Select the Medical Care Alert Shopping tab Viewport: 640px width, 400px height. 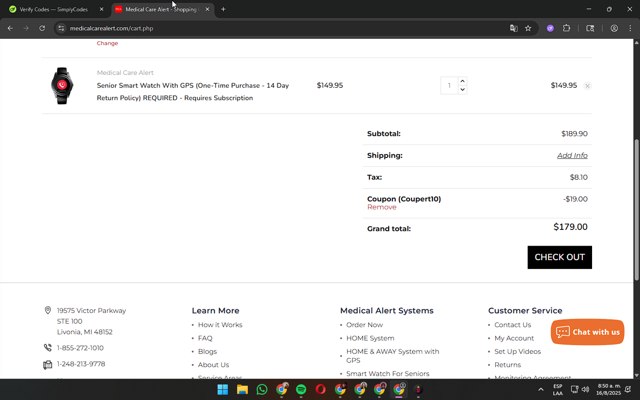pyautogui.click(x=161, y=9)
